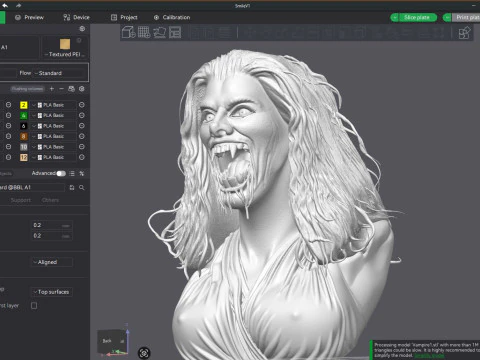Viewport: 480px width, 360px height.
Task: Open the Top surfaces dropdown
Action: pos(52,292)
